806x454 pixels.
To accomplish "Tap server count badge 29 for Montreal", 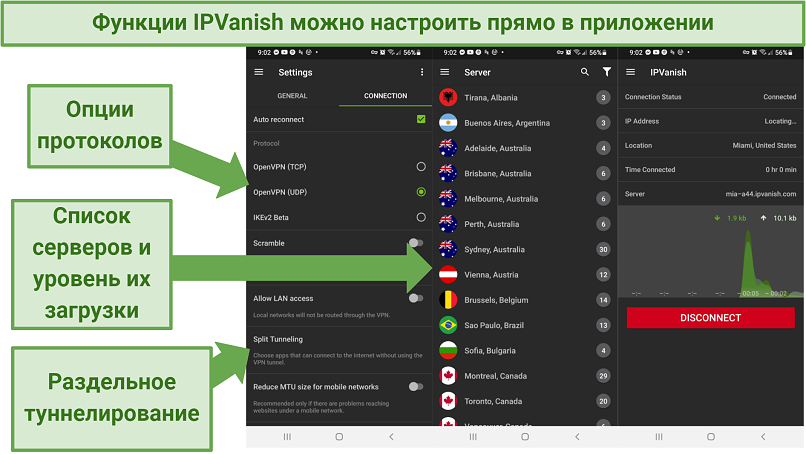I will [603, 376].
